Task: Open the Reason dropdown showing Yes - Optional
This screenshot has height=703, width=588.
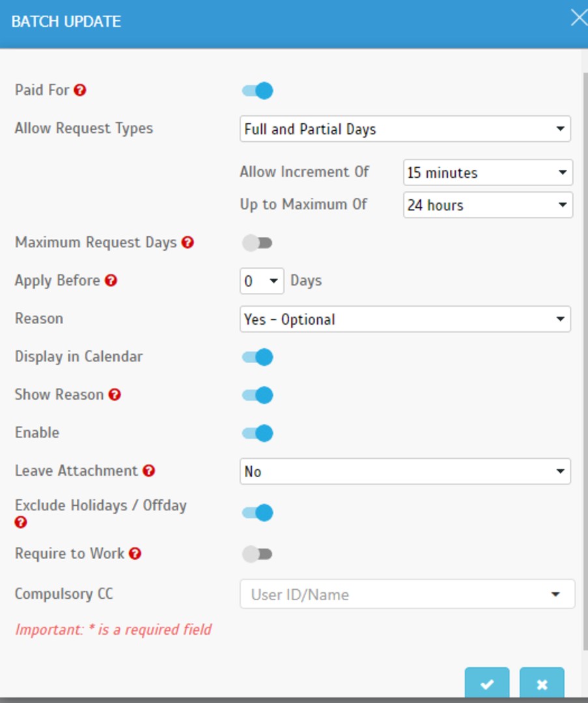Action: point(404,319)
